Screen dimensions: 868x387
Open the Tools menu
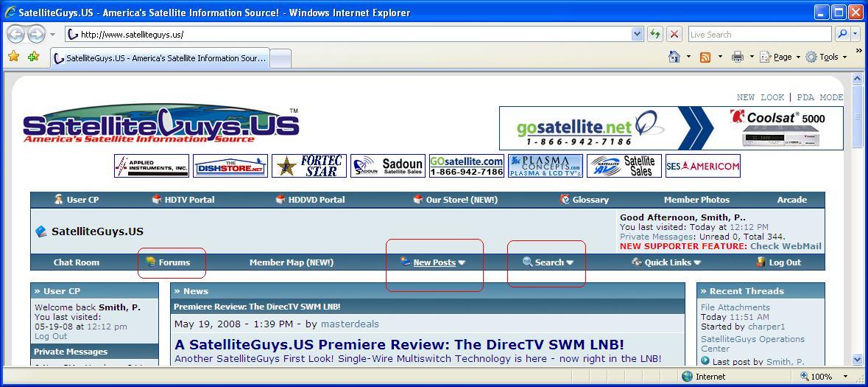pyautogui.click(x=827, y=57)
